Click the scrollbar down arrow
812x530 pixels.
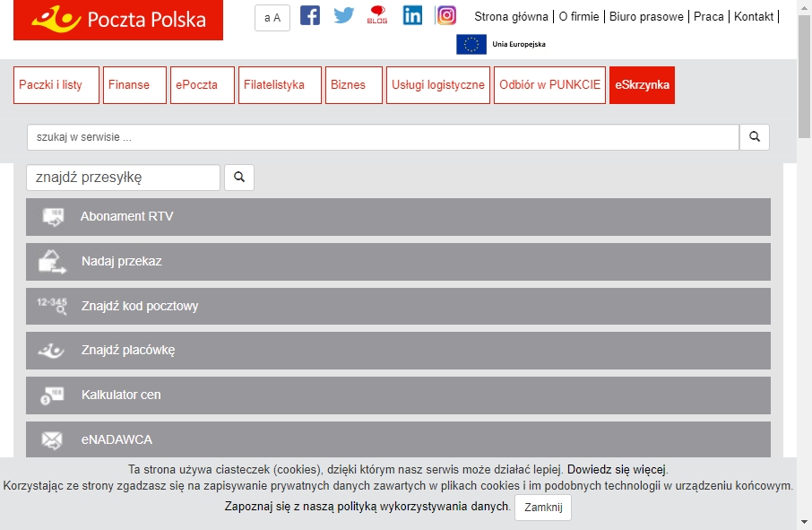click(x=804, y=522)
